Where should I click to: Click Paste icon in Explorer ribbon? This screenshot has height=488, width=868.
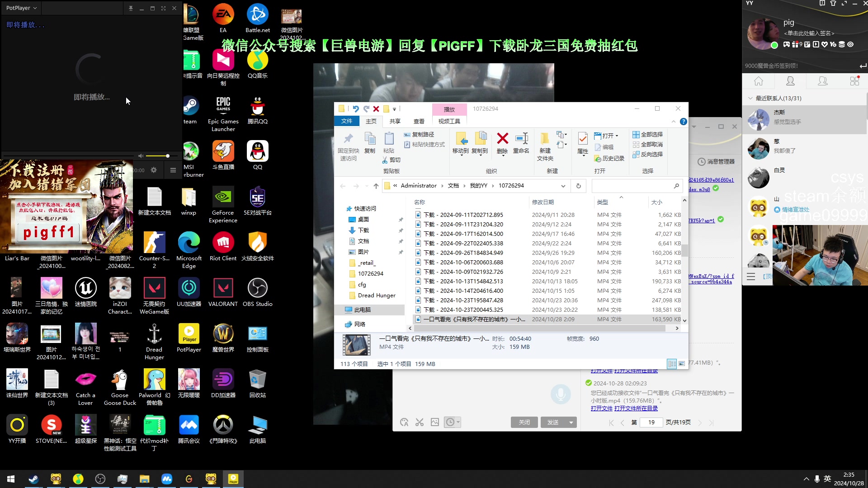389,143
